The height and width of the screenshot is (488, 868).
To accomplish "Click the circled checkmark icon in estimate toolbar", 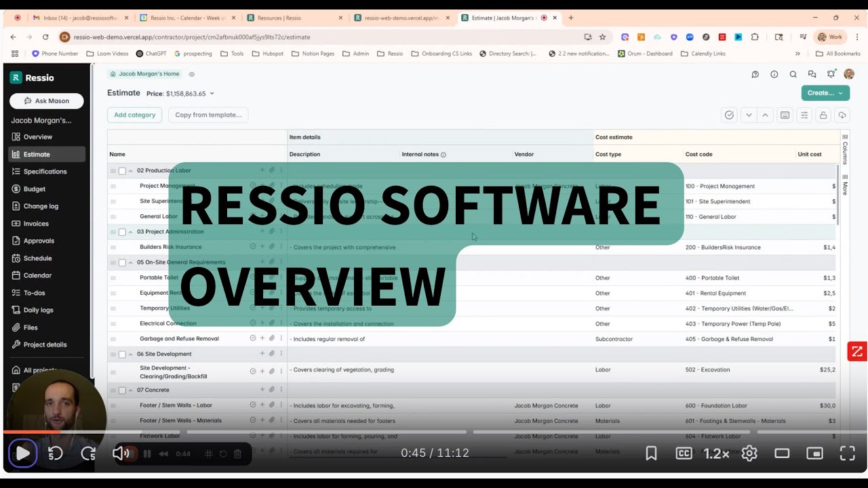I will (729, 115).
